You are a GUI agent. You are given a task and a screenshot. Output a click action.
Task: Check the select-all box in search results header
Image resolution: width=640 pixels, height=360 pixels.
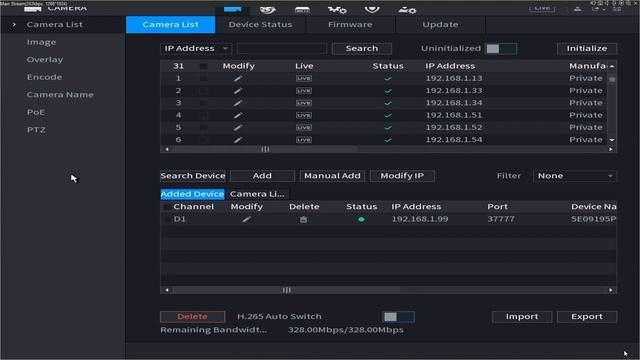coord(203,66)
